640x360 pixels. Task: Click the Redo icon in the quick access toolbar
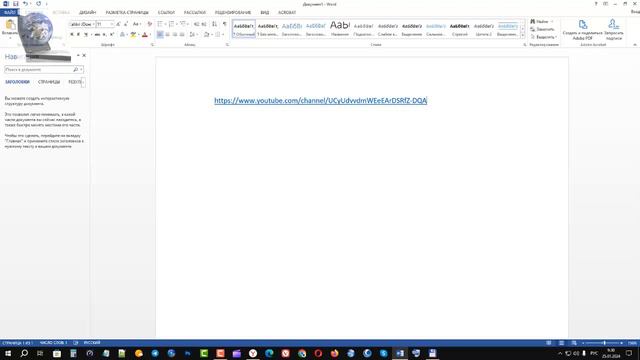click(38, 4)
